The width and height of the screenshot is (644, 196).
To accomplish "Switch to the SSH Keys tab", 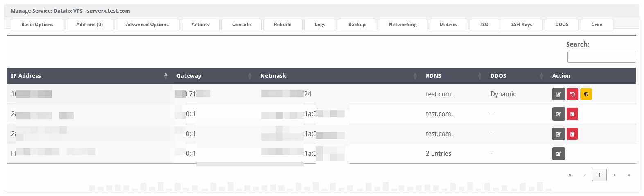I will [x=522, y=25].
